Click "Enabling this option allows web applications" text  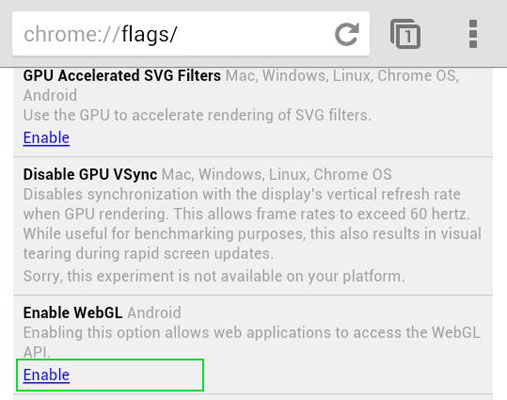point(251,333)
